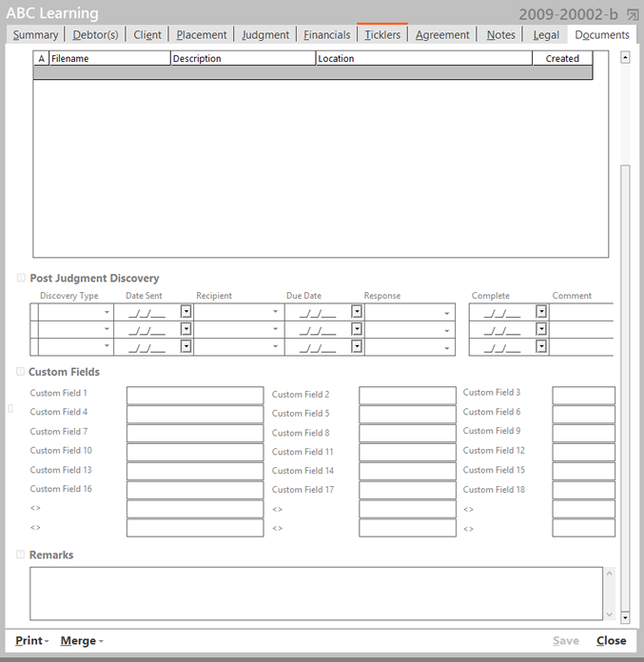Viewport: 644px width, 662px height.
Task: Open second row Date Sent calendar picker
Action: 186,329
